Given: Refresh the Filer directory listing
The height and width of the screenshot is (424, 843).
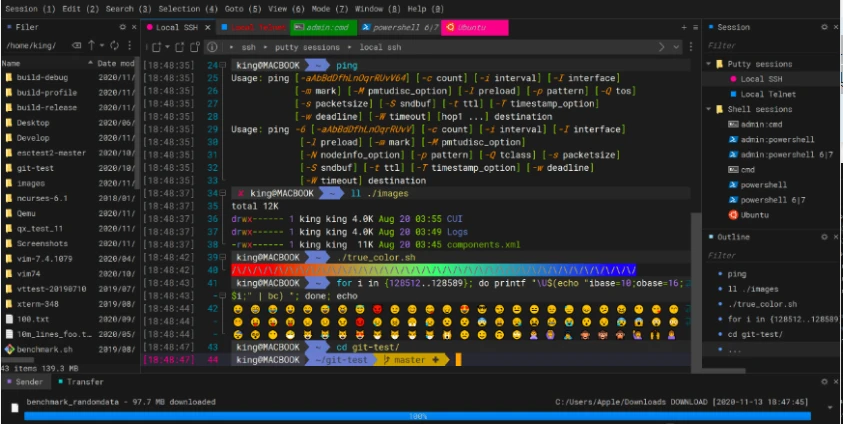Looking at the screenshot, I should click(x=115, y=46).
